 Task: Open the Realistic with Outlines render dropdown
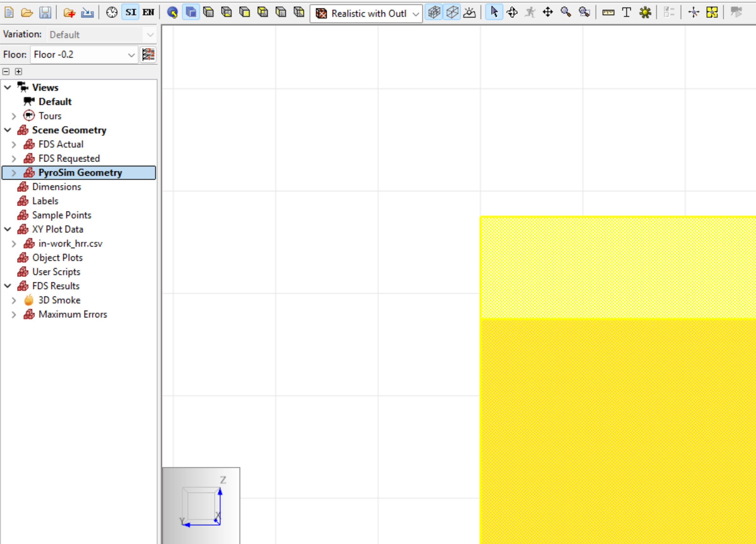click(366, 13)
